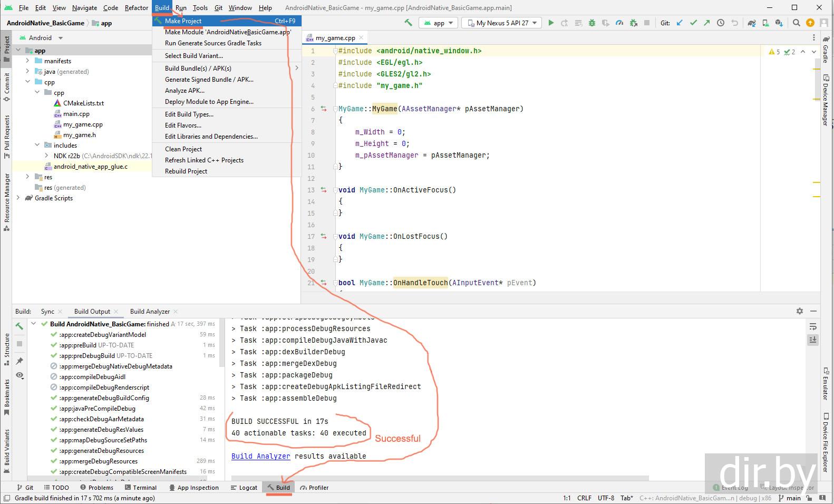The image size is (834, 504).
Task: Open the Profile app gauge icon
Action: coord(619,23)
